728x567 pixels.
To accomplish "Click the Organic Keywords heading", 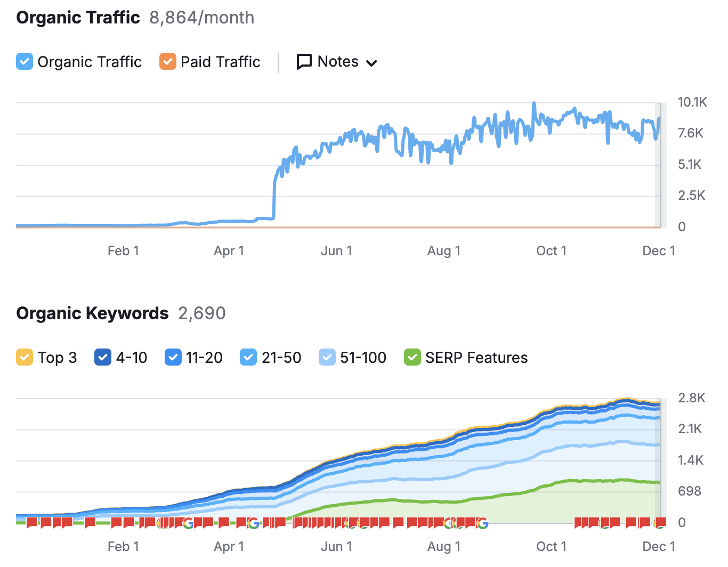I will (x=93, y=313).
